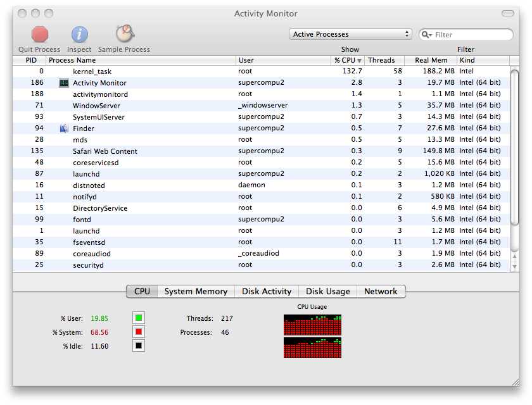532x405 pixels.
Task: Select the WindowServer process
Action: pos(261,106)
